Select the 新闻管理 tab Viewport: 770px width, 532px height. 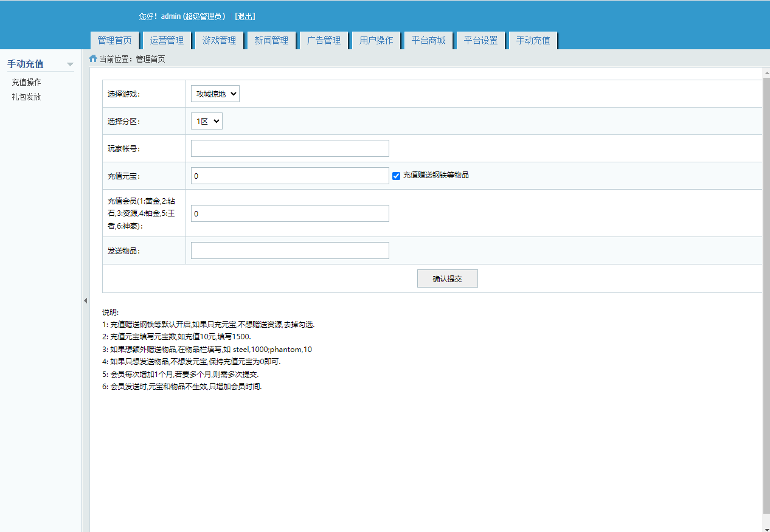click(x=271, y=41)
